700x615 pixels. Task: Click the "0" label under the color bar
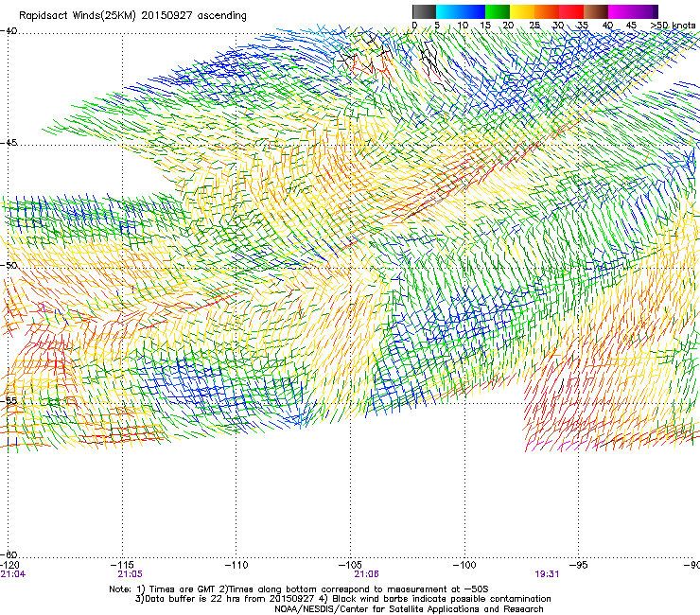pos(414,25)
